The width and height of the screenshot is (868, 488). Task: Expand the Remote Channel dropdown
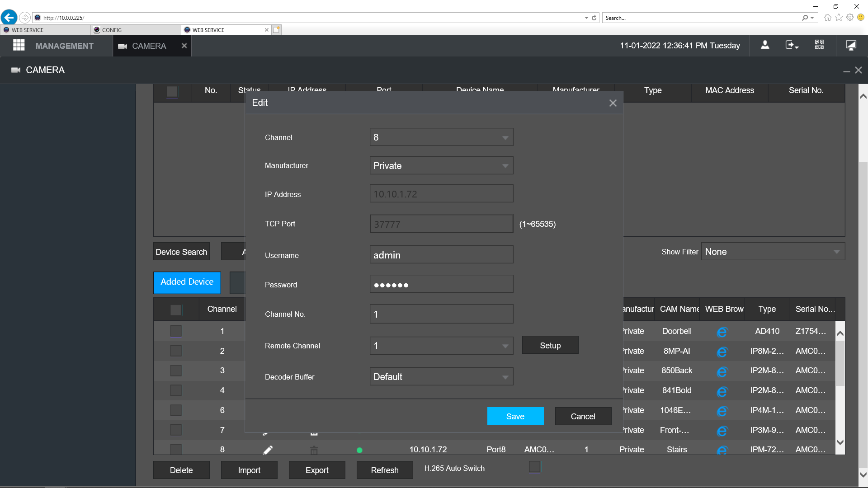point(441,346)
